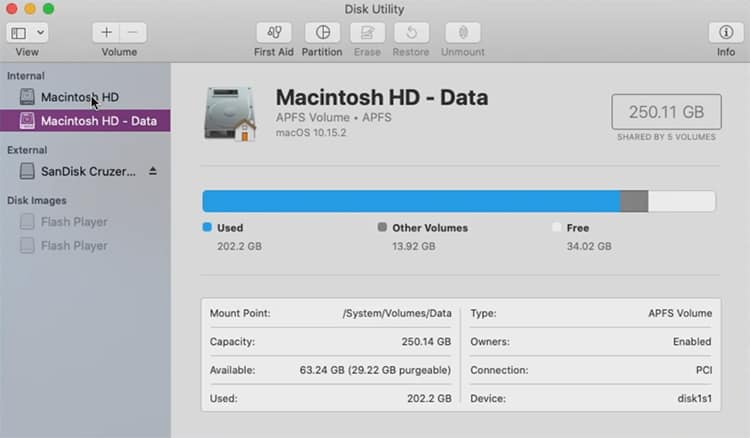This screenshot has width=750, height=438.
Task: Click the Erase toolbar icon
Action: [x=367, y=33]
